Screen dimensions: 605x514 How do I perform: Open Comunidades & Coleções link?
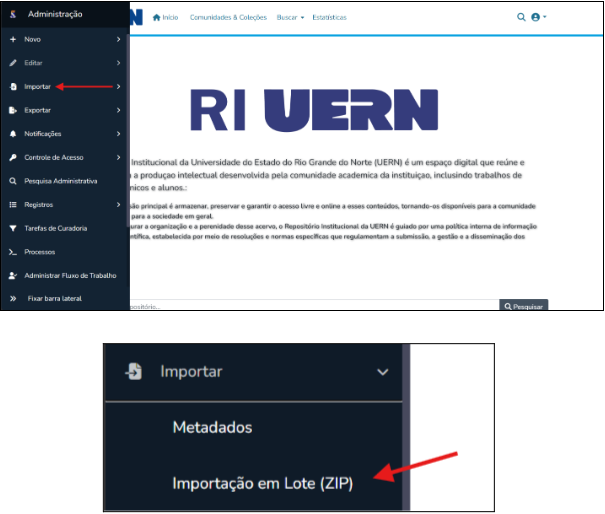[228, 17]
